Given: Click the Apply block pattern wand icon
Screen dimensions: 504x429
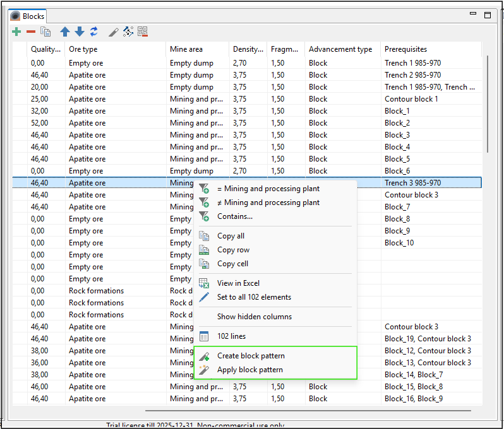Looking at the screenshot, I should [x=204, y=370].
